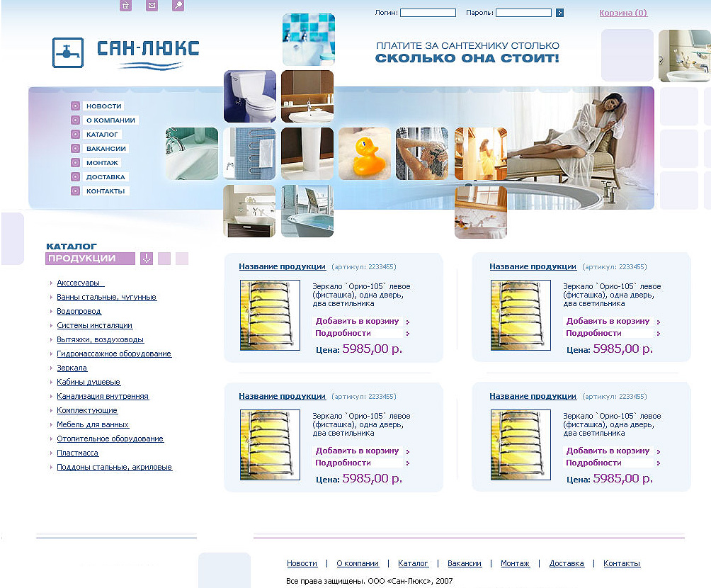
Task: Click the Логин input field
Action: pos(428,13)
